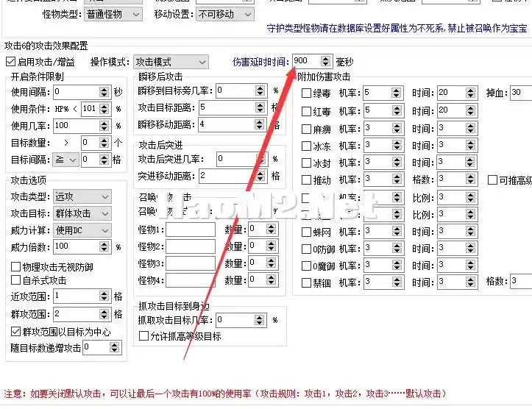Click 目标数量 stepper arrows
The width and height of the screenshot is (532, 409).
(104, 143)
